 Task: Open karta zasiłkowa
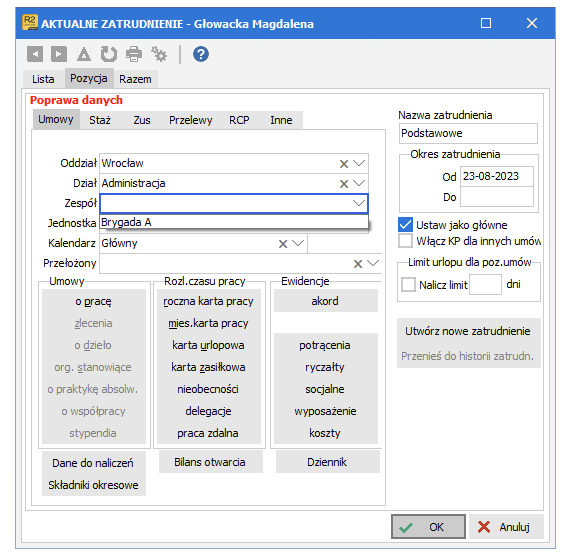point(209,367)
